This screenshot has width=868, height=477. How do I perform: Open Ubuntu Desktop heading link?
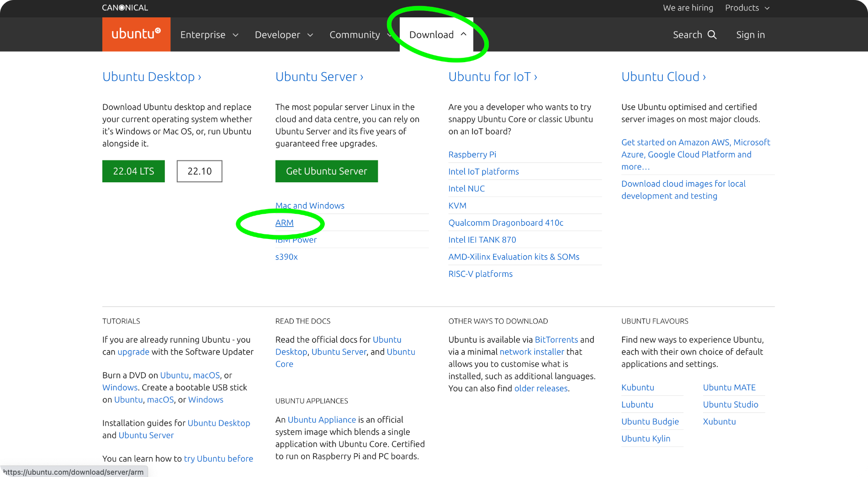click(152, 77)
